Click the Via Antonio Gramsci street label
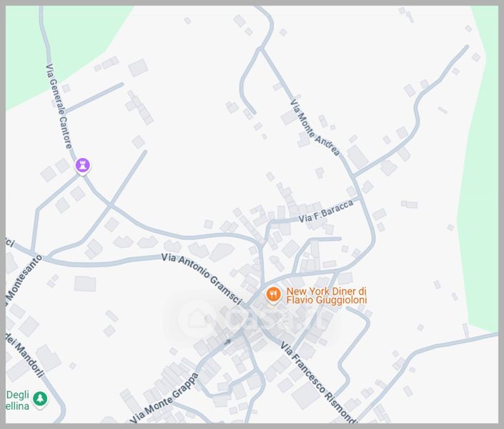504x429 pixels. pyautogui.click(x=202, y=279)
